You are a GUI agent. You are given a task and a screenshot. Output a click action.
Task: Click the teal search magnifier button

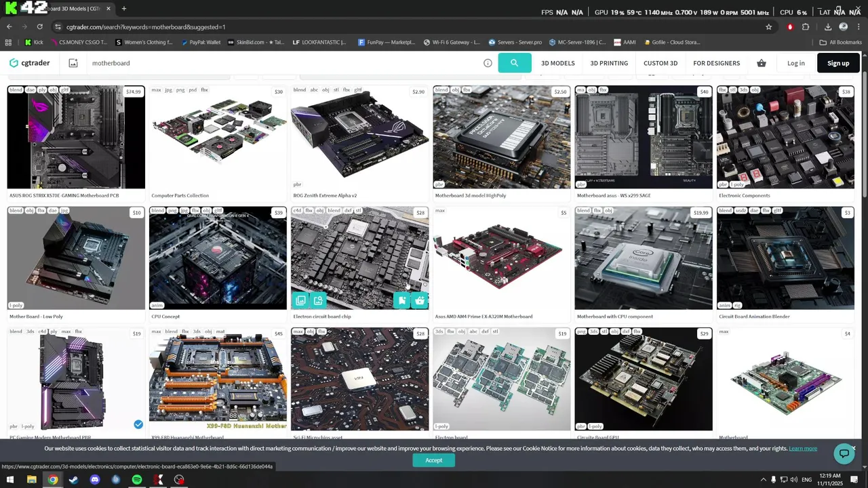(x=514, y=63)
